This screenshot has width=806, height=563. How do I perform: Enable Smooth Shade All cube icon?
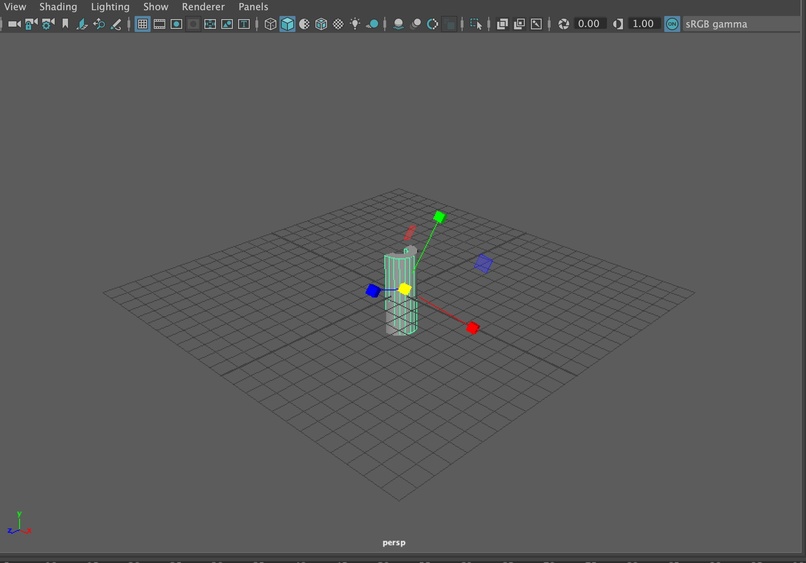287,24
